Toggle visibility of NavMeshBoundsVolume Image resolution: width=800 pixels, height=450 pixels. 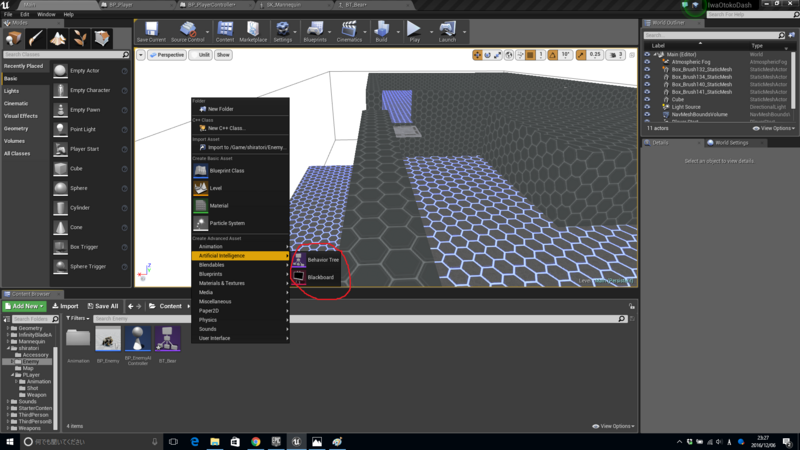point(647,115)
